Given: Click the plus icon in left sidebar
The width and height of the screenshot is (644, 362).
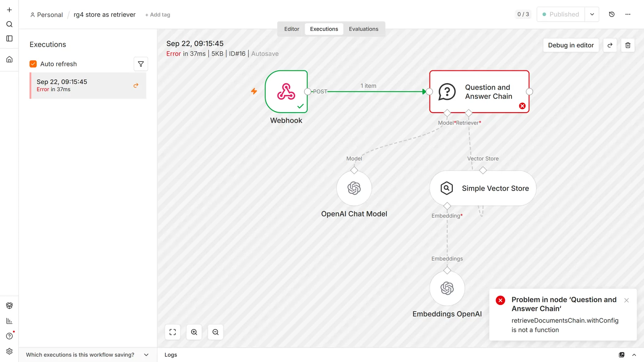Looking at the screenshot, I should click(9, 10).
